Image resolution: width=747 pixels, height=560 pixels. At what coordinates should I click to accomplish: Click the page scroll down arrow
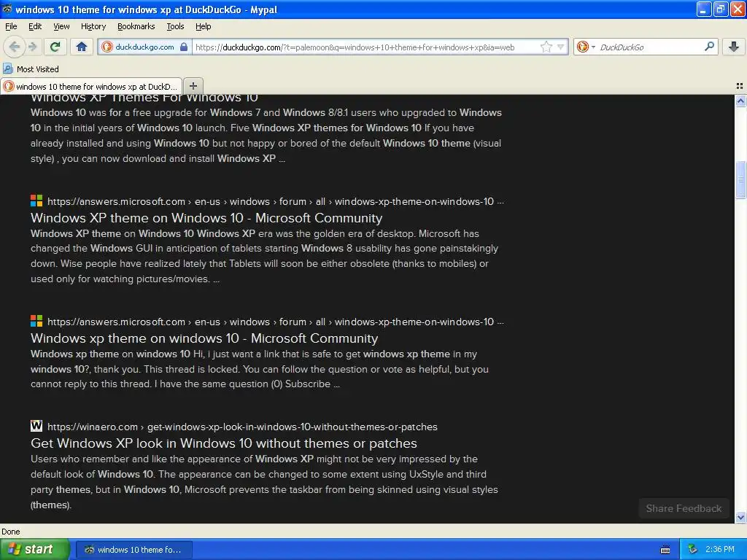point(740,517)
